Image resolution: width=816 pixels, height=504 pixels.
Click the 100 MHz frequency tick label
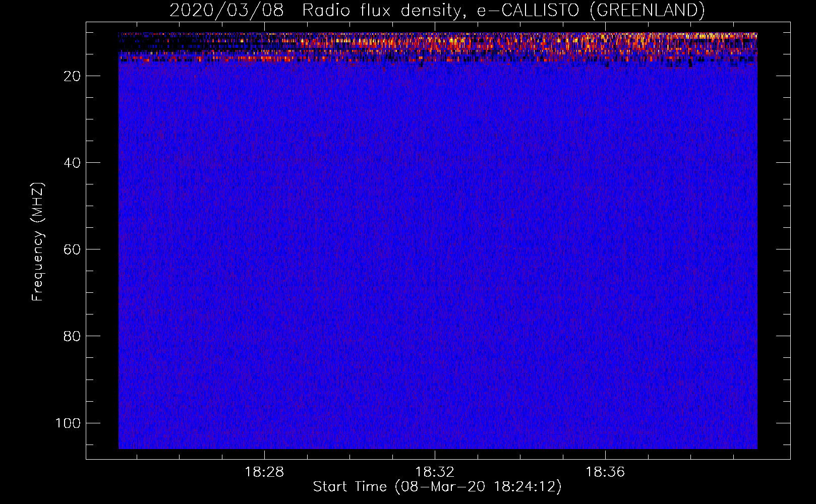point(68,423)
